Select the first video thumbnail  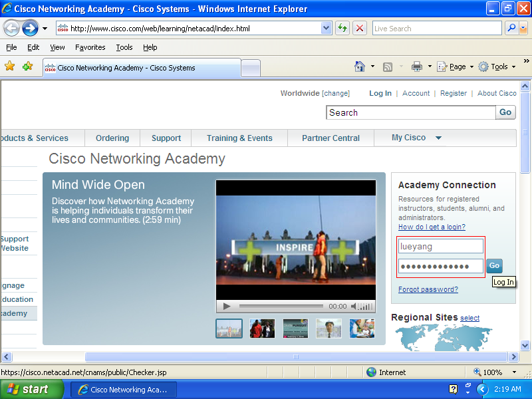click(x=229, y=329)
